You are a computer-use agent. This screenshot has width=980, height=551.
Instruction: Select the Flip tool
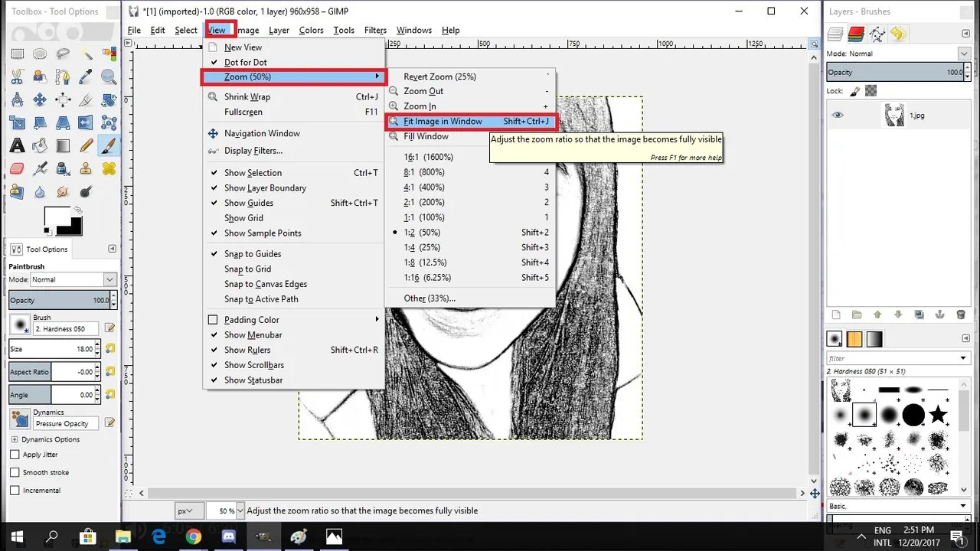tap(86, 123)
